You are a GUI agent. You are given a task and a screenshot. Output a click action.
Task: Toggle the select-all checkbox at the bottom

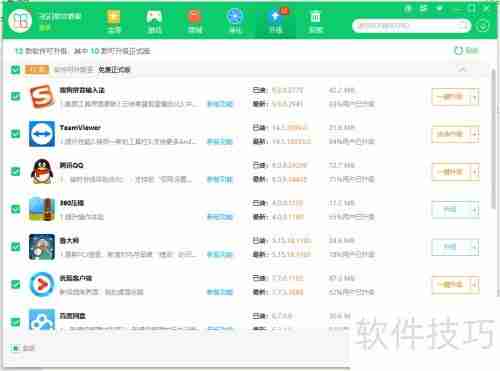15,348
